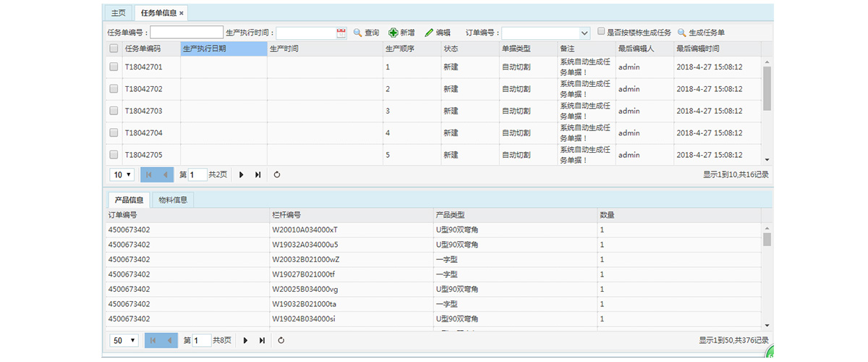Refresh the product info grid

pyautogui.click(x=281, y=340)
